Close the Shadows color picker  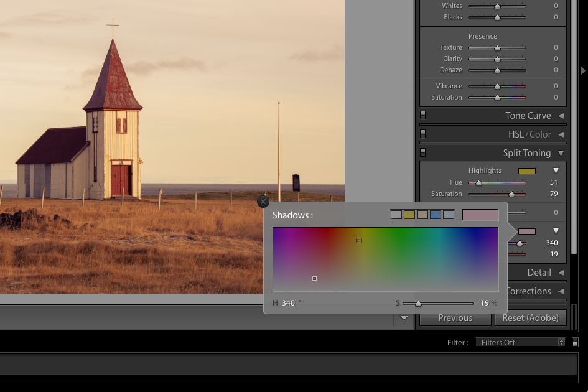click(x=263, y=202)
